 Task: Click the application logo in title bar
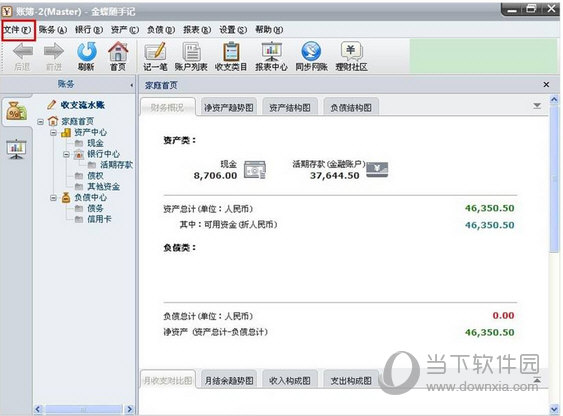(7, 11)
